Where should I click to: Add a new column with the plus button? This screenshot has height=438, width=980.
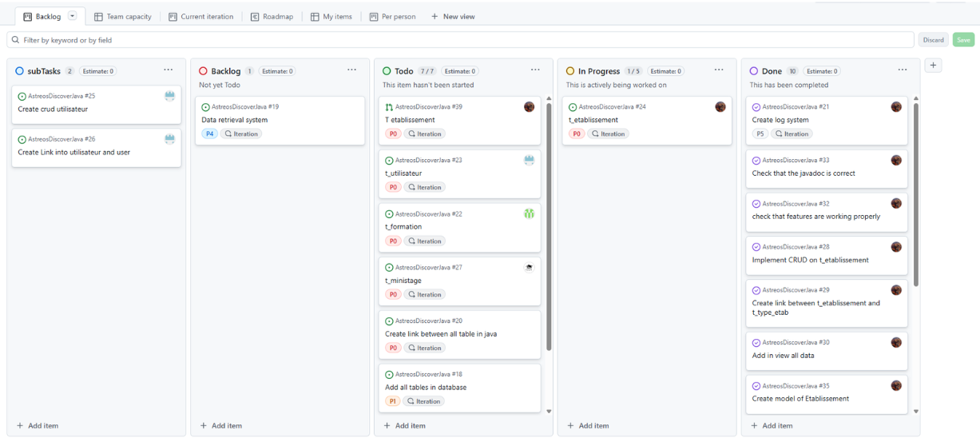click(x=933, y=66)
